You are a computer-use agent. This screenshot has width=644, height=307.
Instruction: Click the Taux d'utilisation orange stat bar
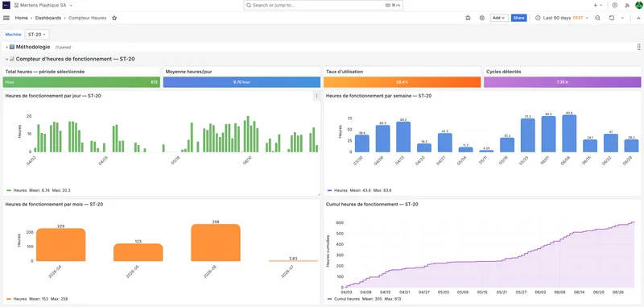402,81
